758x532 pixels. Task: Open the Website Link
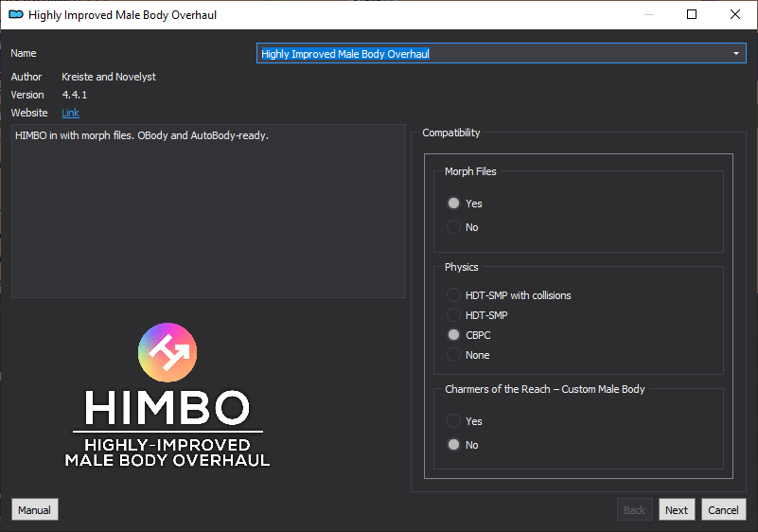pos(70,113)
